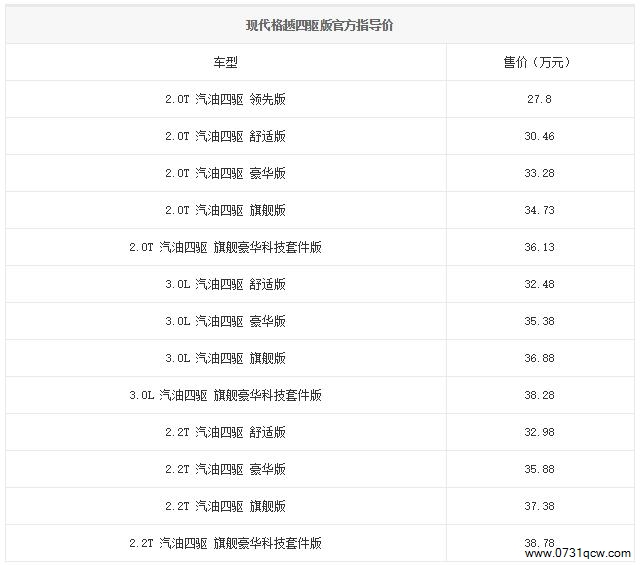Viewport: 640px width, 565px height.
Task: Click the table title 现代格越四驱版官方指导价
Action: point(319,25)
